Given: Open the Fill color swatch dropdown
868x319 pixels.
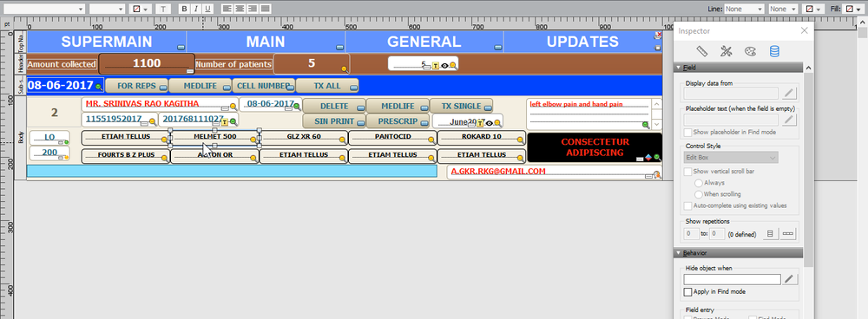Looking at the screenshot, I should (x=853, y=9).
